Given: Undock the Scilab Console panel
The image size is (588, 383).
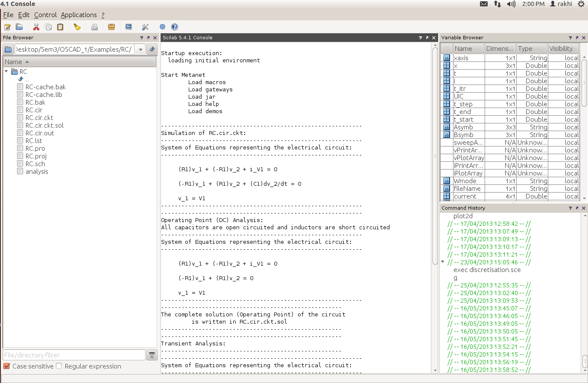Looking at the screenshot, I should pyautogui.click(x=427, y=38).
